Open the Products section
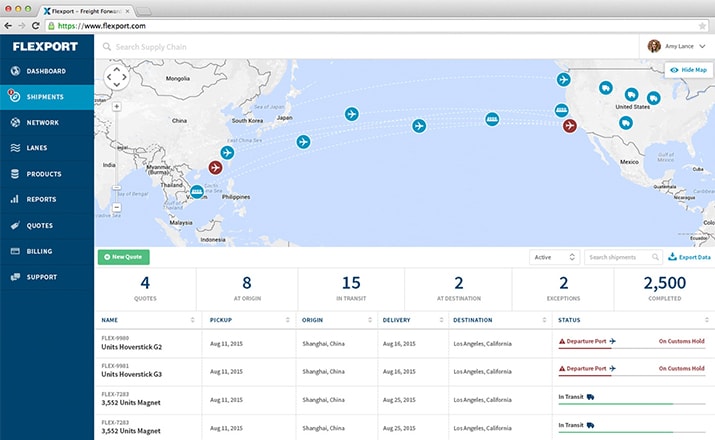 (47, 174)
